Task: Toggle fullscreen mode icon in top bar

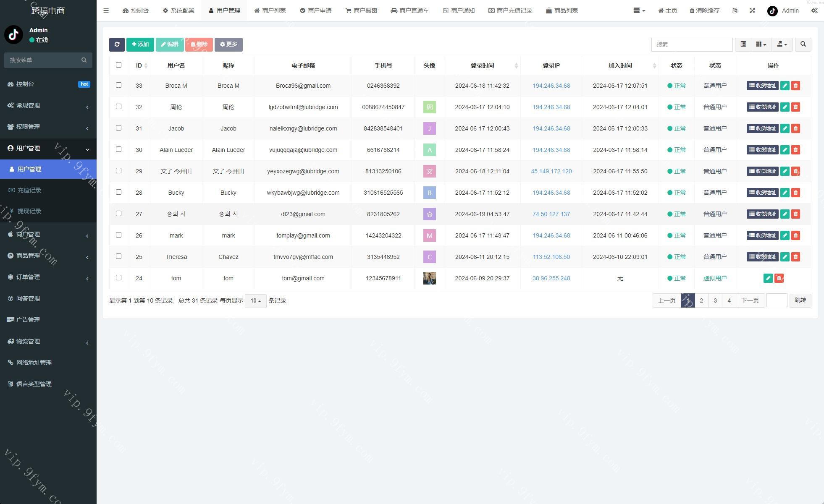Action: (x=752, y=10)
